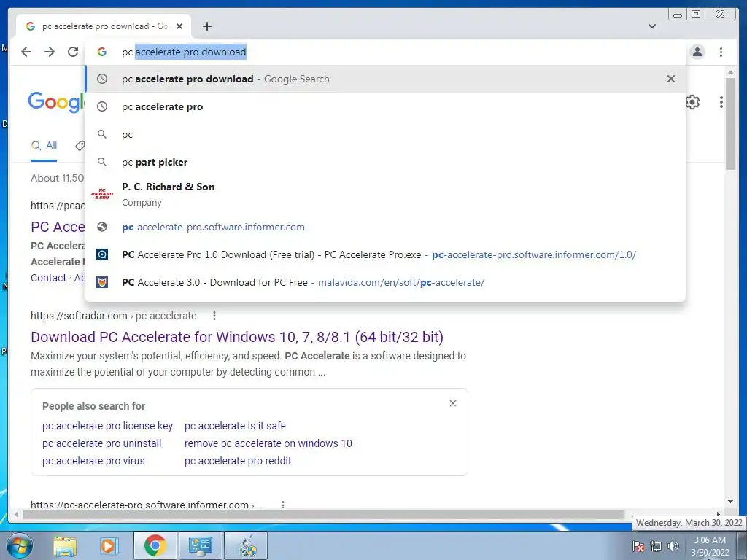
Task: Search 'pc accelerate pro license key'
Action: click(x=107, y=426)
